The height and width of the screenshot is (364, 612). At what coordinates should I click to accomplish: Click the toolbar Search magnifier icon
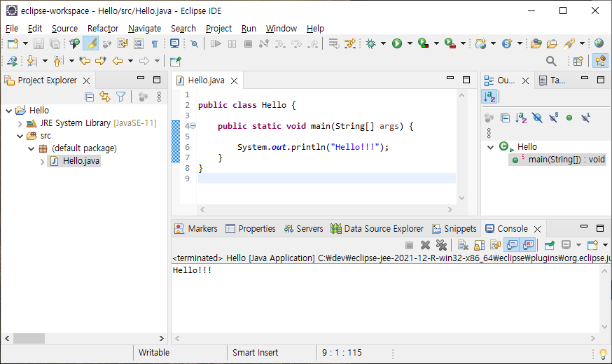(551, 62)
